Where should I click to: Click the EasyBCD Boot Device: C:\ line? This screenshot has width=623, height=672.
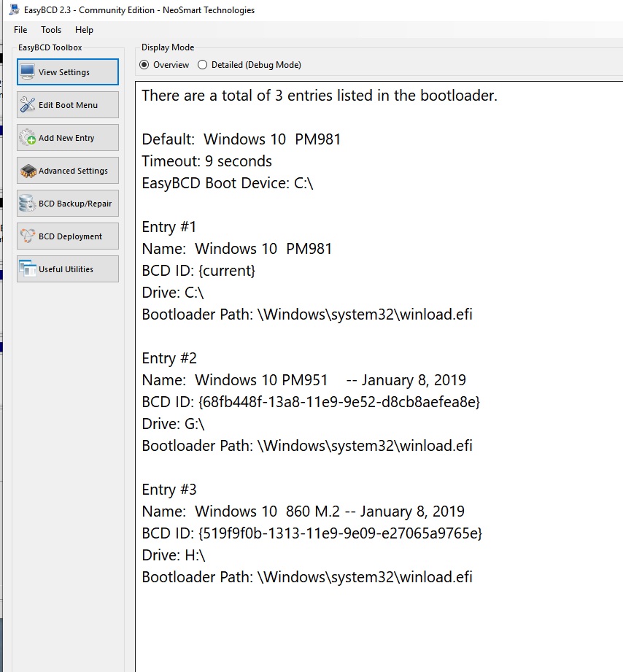(x=228, y=183)
